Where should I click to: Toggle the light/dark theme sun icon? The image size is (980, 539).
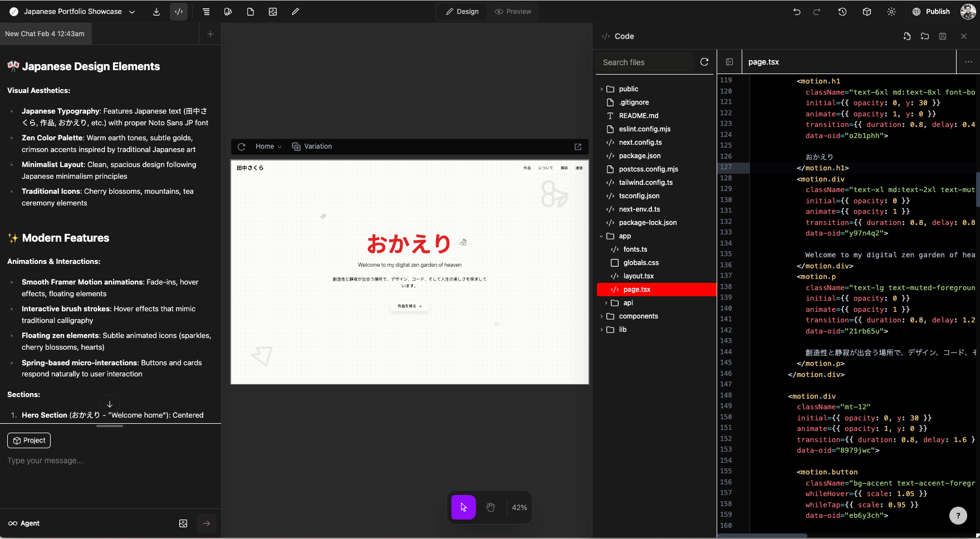coord(891,12)
